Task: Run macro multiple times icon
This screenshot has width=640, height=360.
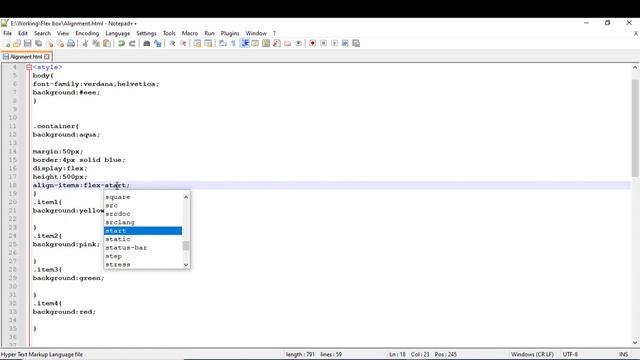Action: coord(345,43)
